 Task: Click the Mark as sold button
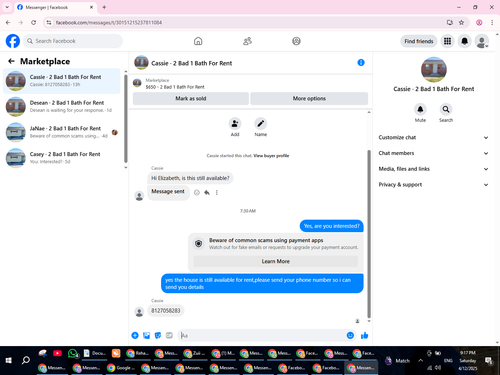[x=191, y=98]
